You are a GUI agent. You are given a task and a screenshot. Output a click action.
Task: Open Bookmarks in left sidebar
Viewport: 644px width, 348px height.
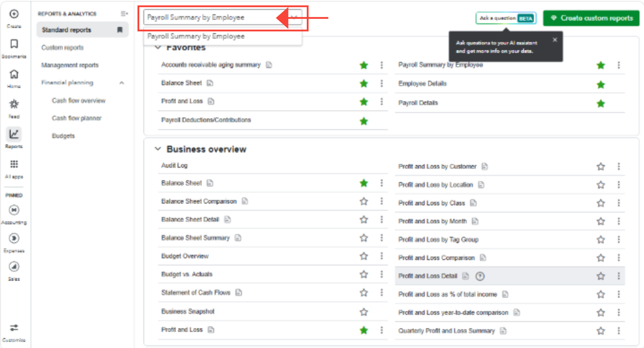[14, 44]
